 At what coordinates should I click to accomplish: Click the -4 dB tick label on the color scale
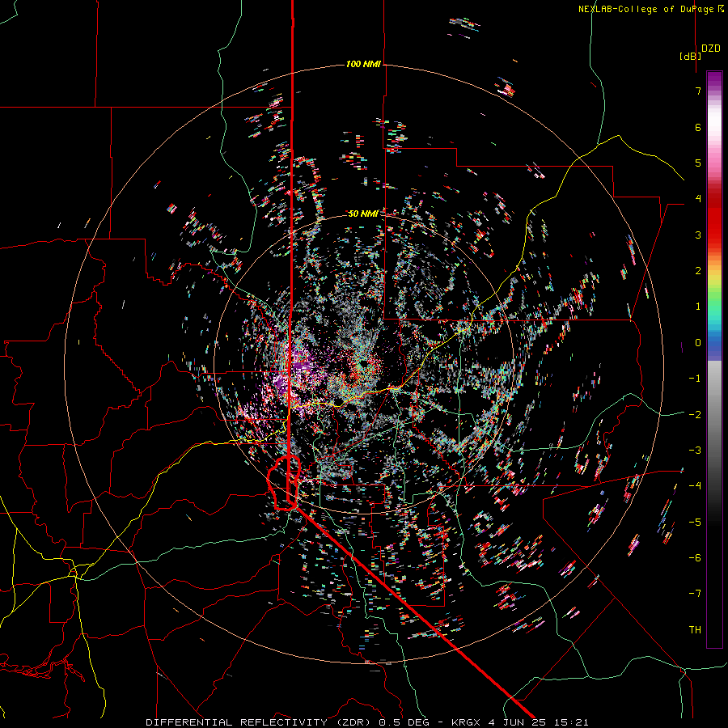click(x=695, y=485)
